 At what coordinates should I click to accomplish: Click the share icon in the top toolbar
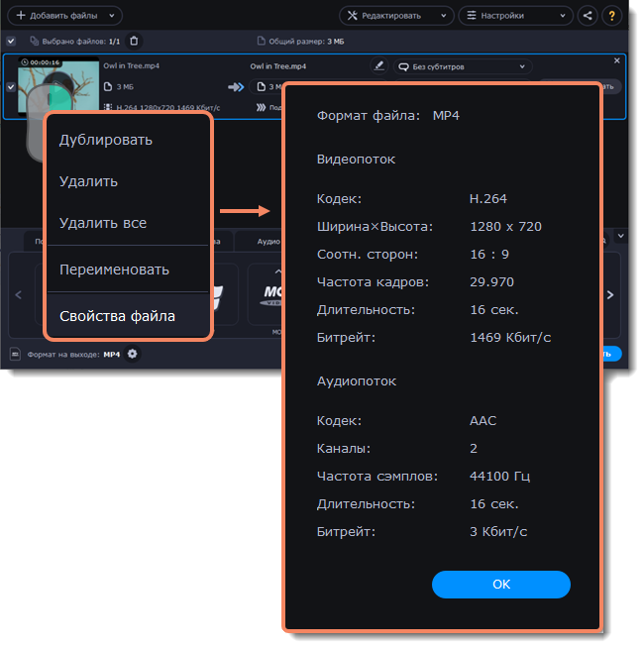click(x=589, y=16)
